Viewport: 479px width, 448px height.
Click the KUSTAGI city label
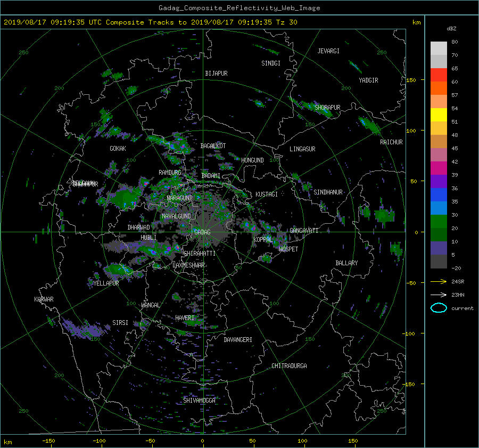point(267,194)
